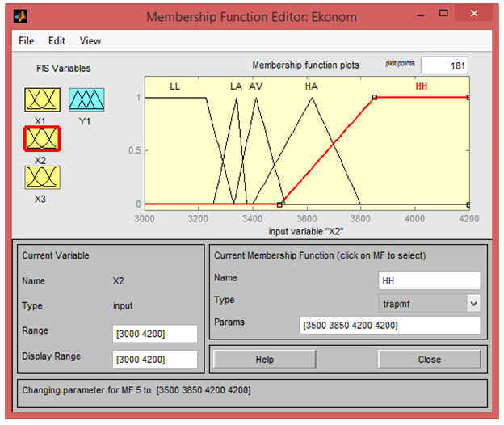The height and width of the screenshot is (425, 504).
Task: Click the membership function Name field
Action: click(429, 280)
